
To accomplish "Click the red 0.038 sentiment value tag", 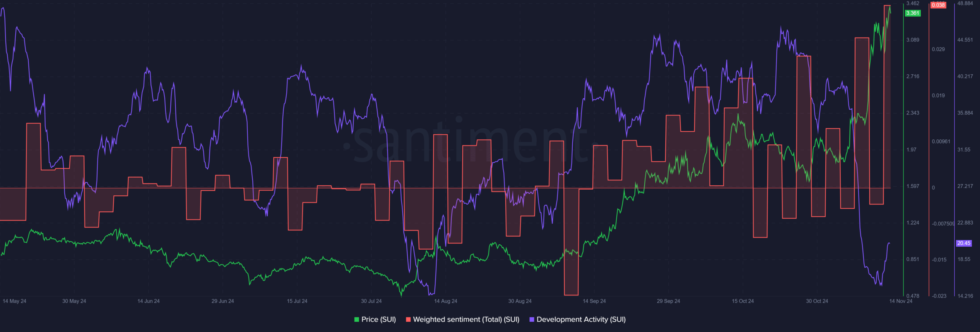I will [x=938, y=5].
